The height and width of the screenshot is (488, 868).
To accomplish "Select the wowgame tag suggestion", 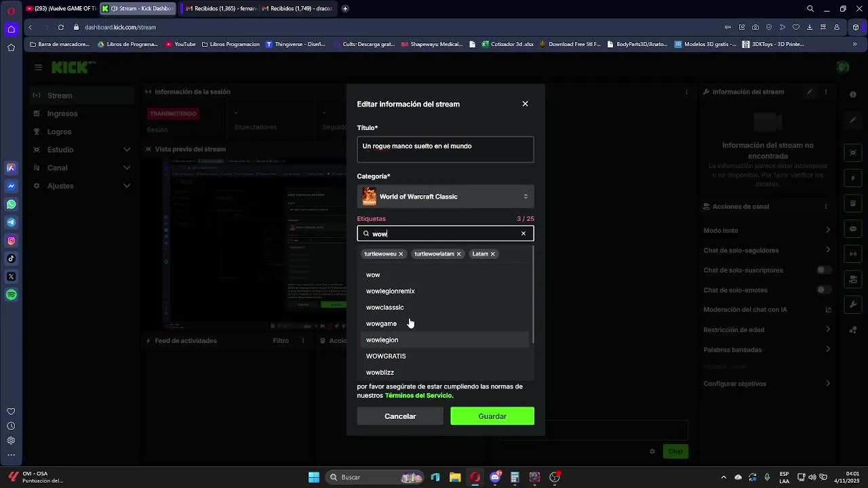I will point(444,324).
